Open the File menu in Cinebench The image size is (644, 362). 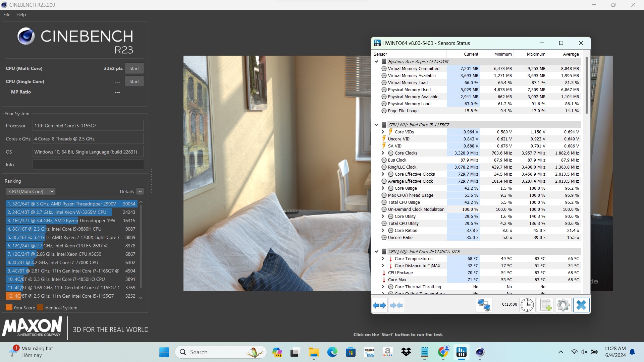[x=7, y=14]
